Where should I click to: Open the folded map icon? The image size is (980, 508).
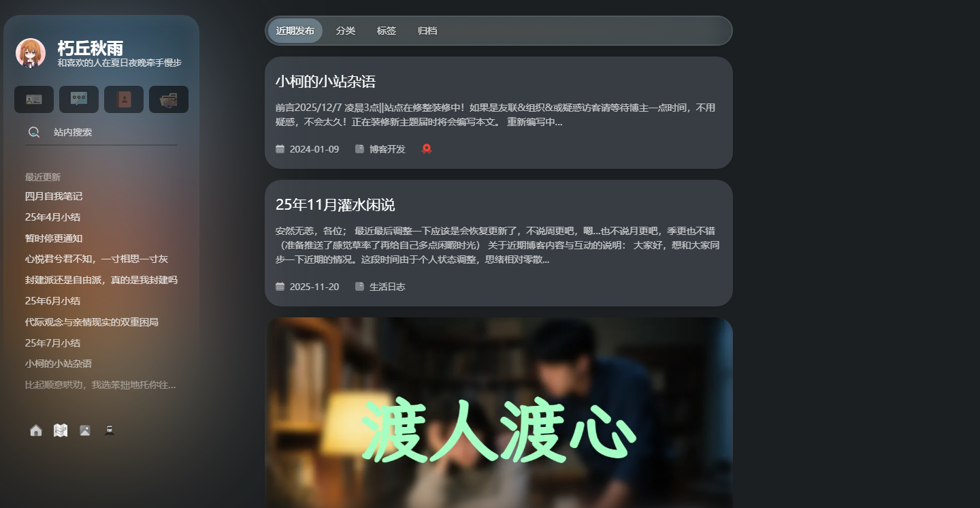click(x=61, y=430)
